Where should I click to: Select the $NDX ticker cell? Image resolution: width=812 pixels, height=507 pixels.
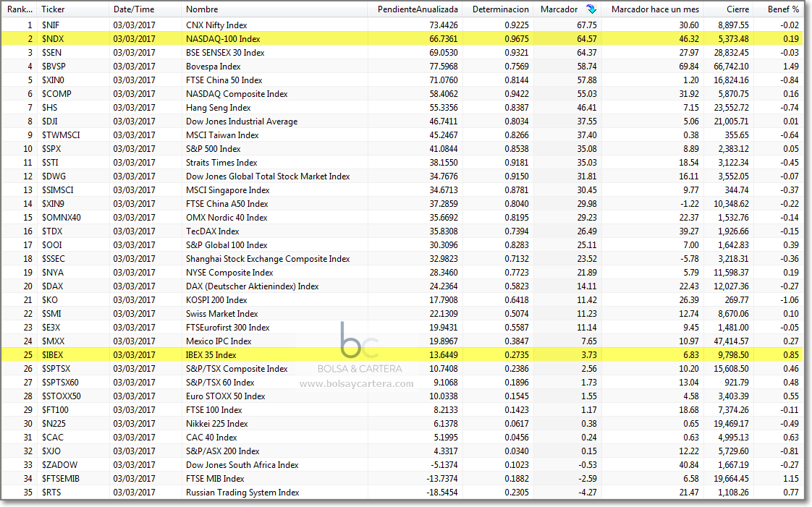pos(53,39)
